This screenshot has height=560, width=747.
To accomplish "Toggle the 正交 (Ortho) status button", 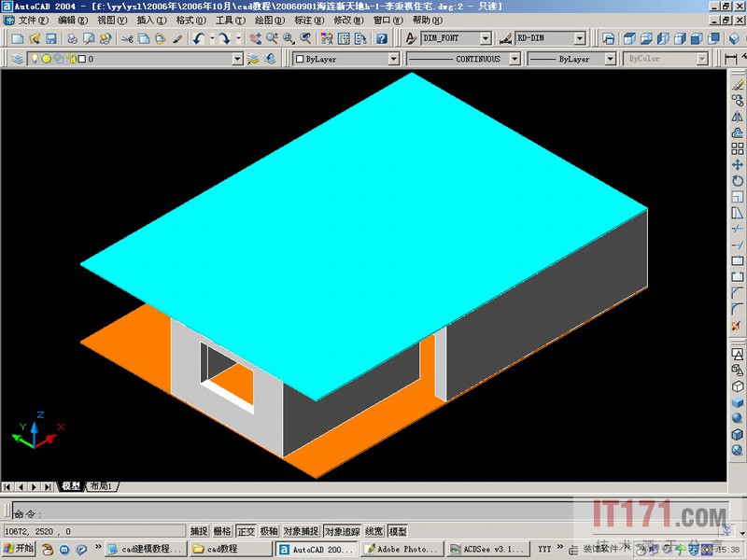I will 246,531.
